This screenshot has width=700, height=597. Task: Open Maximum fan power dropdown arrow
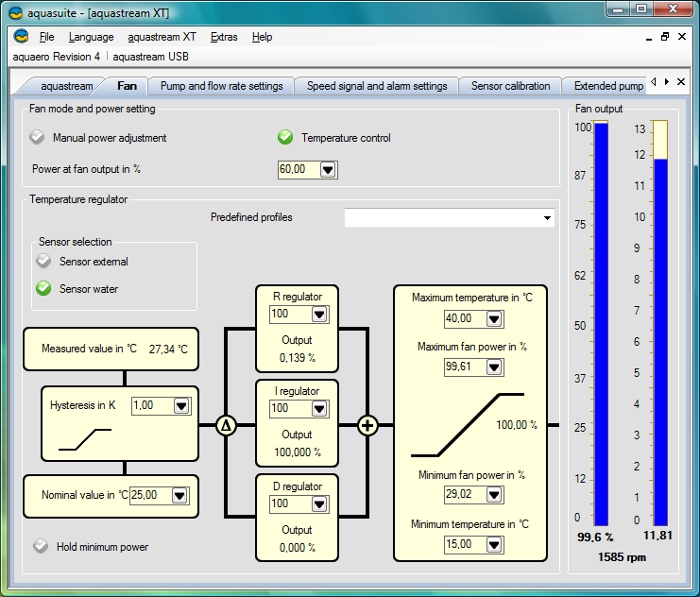coord(494,367)
